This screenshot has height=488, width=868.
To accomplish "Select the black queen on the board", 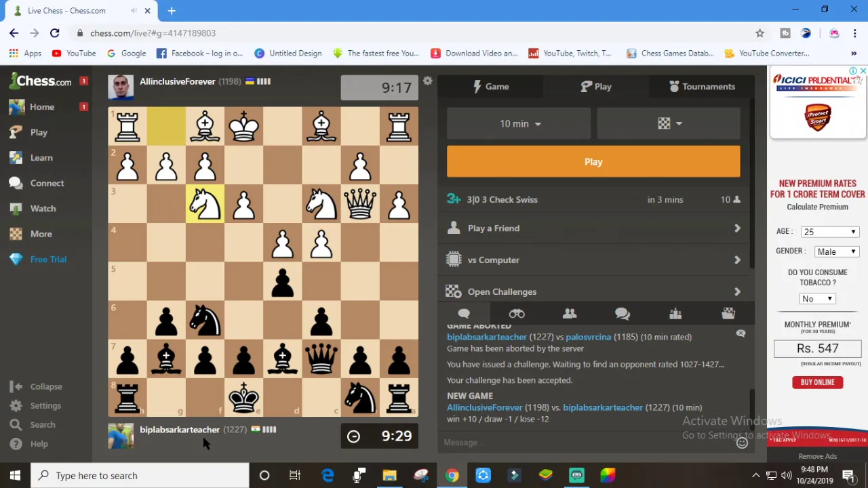I will point(321,359).
